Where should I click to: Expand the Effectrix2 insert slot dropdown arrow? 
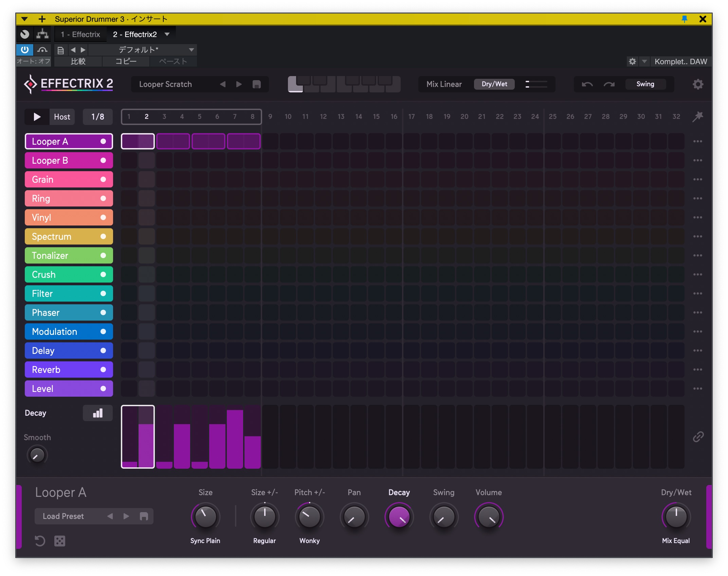tap(167, 34)
